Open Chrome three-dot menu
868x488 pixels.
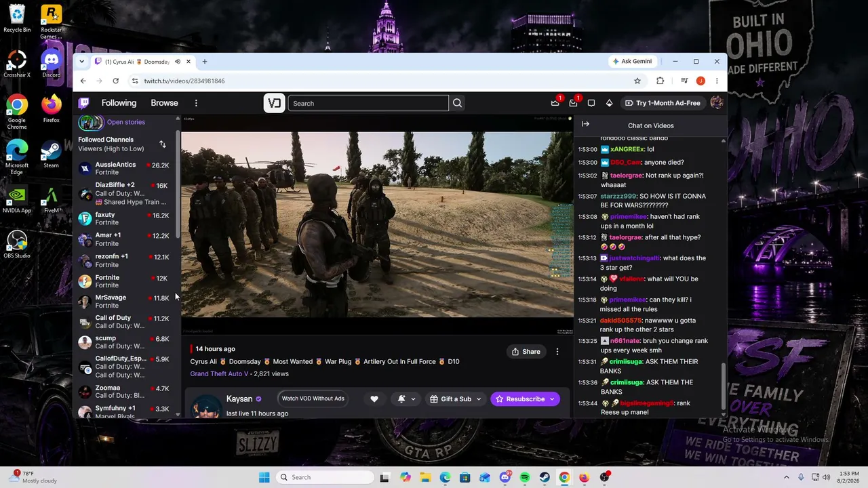pos(716,81)
